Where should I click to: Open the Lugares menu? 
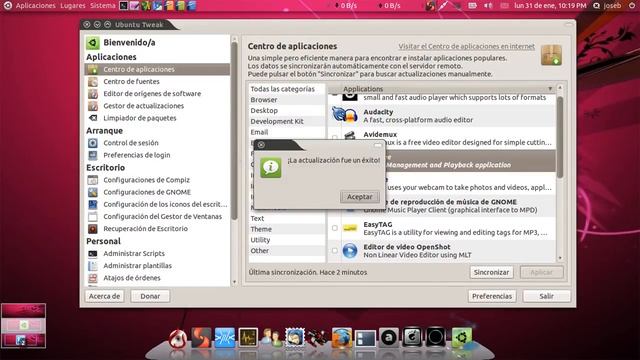(x=73, y=6)
